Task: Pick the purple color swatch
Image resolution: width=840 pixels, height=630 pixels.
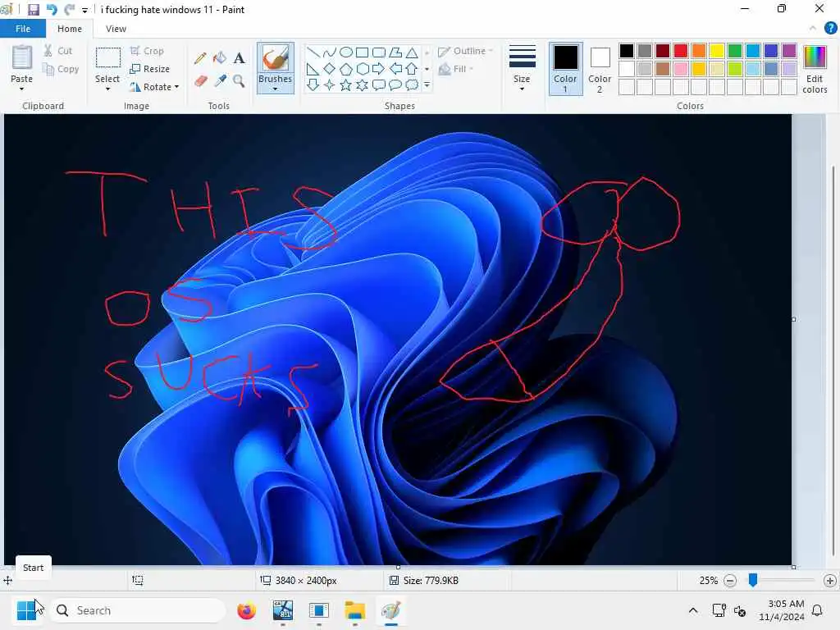Action: pos(789,51)
